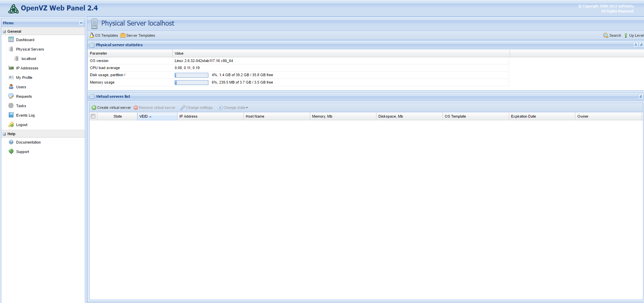Sort by the Owner column header

coord(608,116)
